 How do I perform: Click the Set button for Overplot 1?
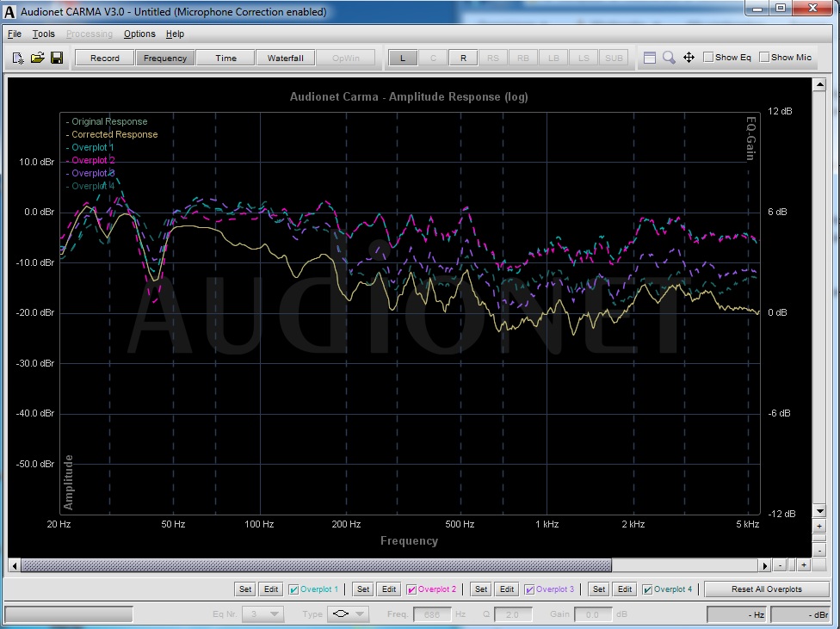pyautogui.click(x=245, y=589)
